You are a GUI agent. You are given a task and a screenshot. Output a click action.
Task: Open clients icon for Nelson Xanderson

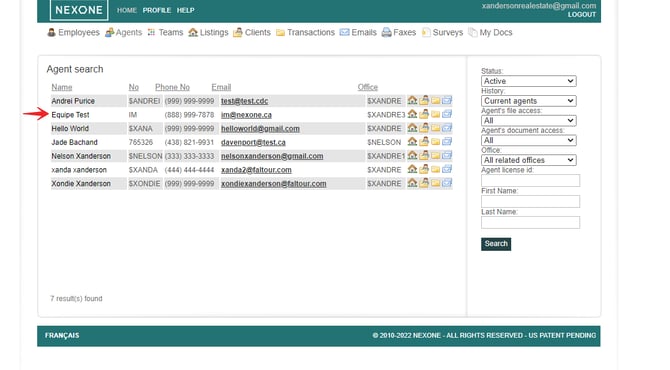point(424,156)
